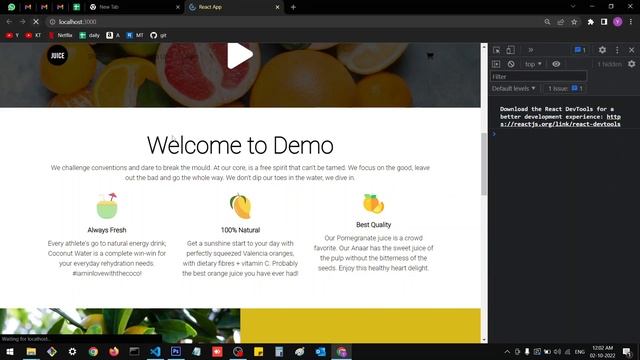Bookmark this page with star icon

[574, 22]
